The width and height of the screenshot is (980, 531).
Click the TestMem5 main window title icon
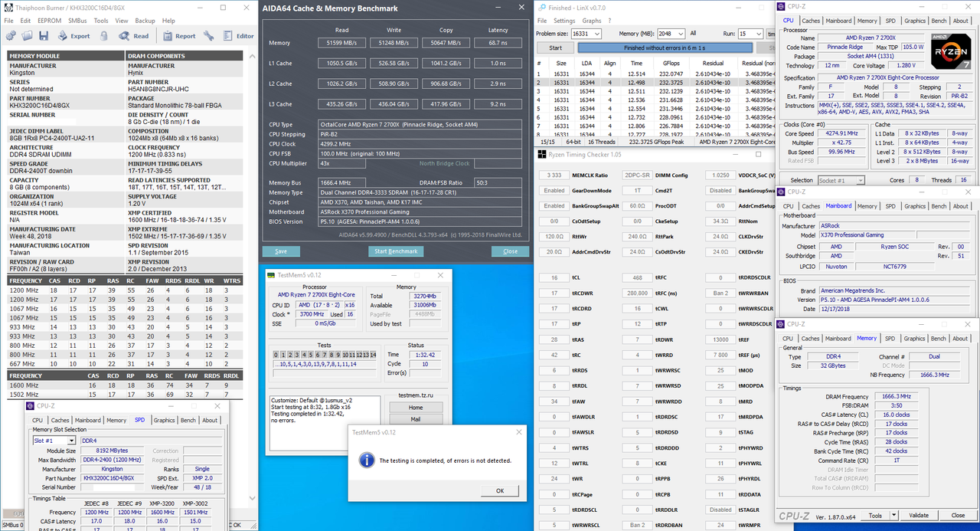(270, 275)
